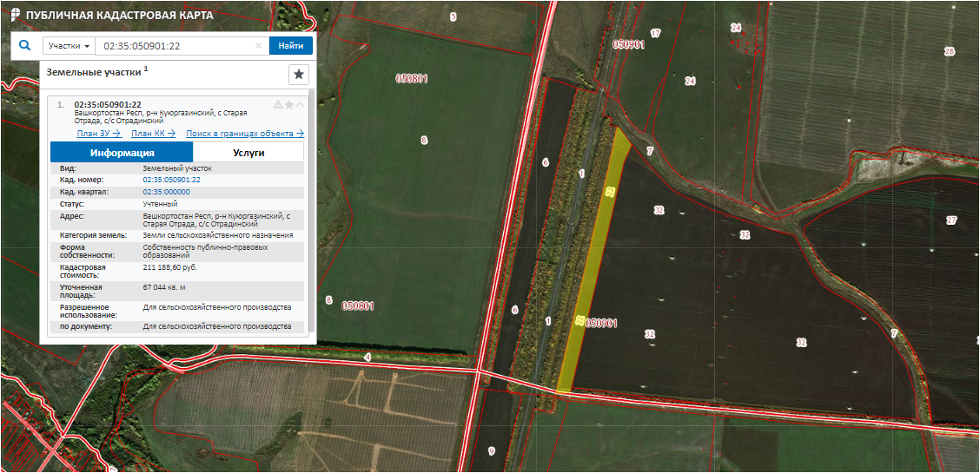980x473 pixels.
Task: Open cadastral number link in Кад. номер row
Action: point(171,180)
